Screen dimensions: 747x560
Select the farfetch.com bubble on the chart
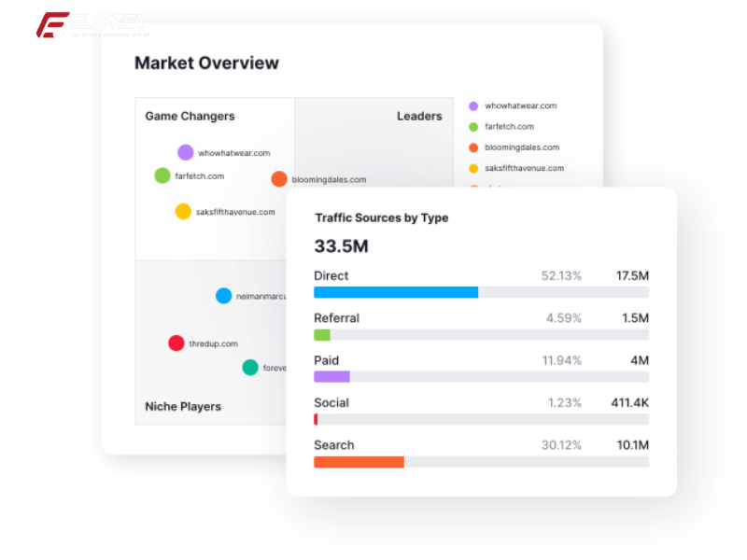(x=162, y=175)
